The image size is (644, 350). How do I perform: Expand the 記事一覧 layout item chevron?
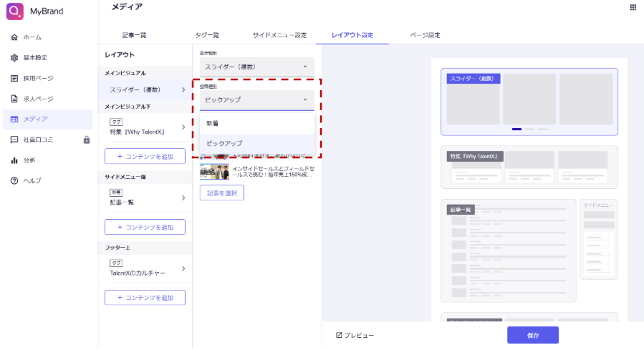183,198
